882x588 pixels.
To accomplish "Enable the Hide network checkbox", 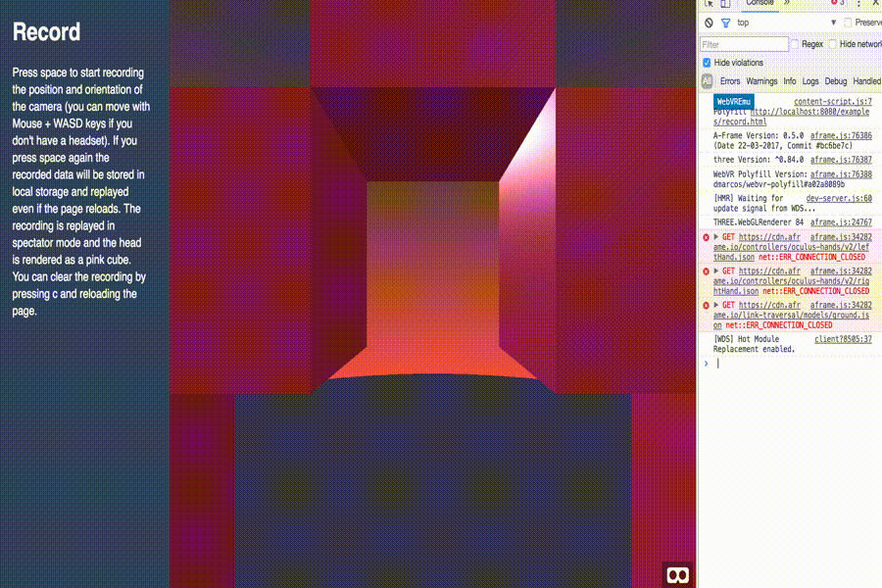I will (832, 44).
